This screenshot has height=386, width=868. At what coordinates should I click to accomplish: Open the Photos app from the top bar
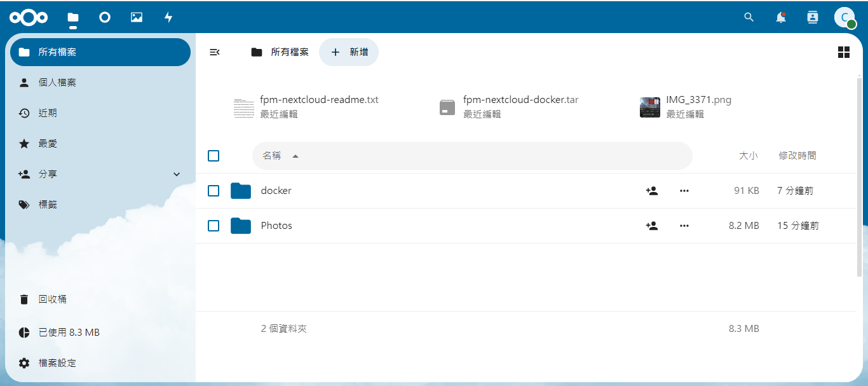(x=136, y=17)
